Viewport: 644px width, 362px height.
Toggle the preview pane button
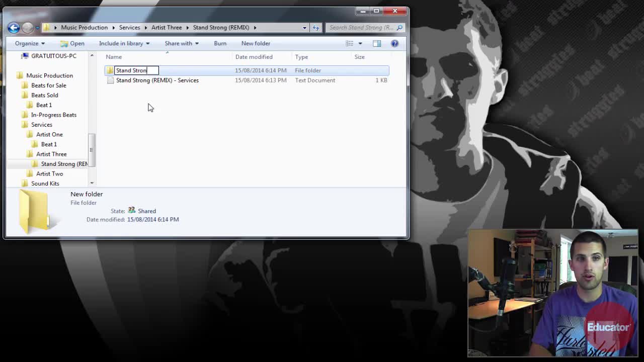(x=377, y=44)
